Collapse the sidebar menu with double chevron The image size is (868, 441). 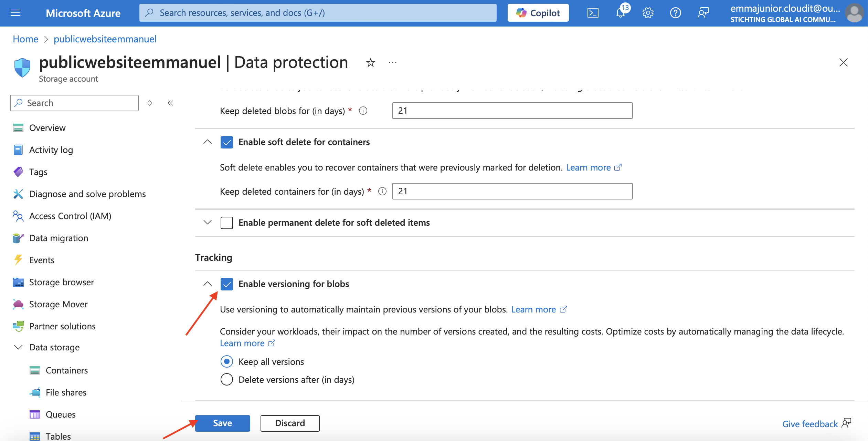[x=170, y=103]
